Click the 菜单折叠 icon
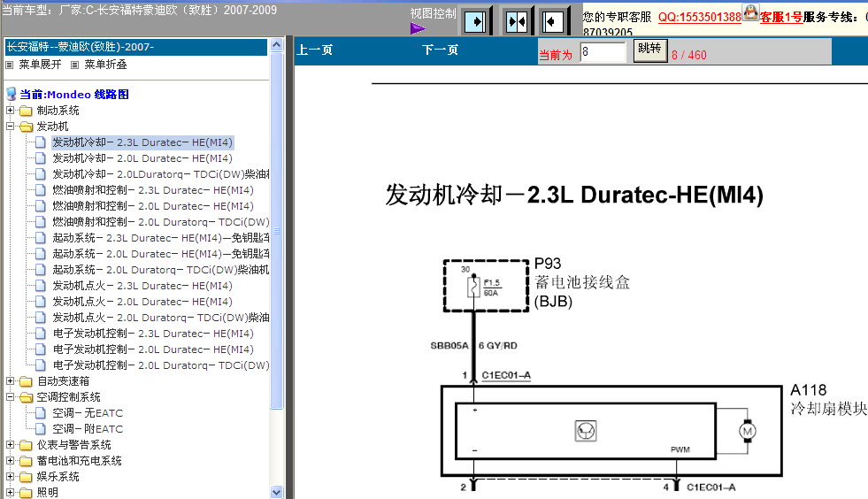This screenshot has width=868, height=499. [x=74, y=65]
